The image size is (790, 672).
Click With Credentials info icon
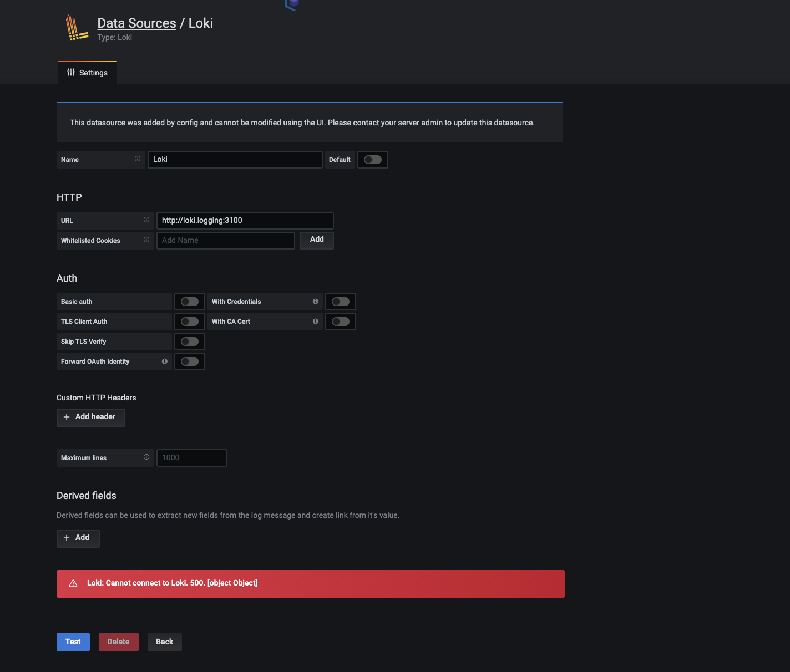tap(316, 302)
